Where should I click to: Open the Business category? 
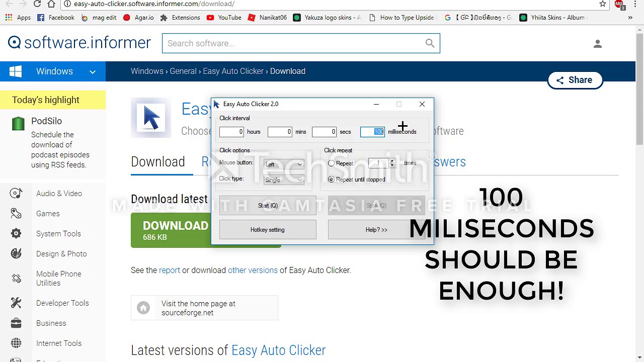click(51, 323)
